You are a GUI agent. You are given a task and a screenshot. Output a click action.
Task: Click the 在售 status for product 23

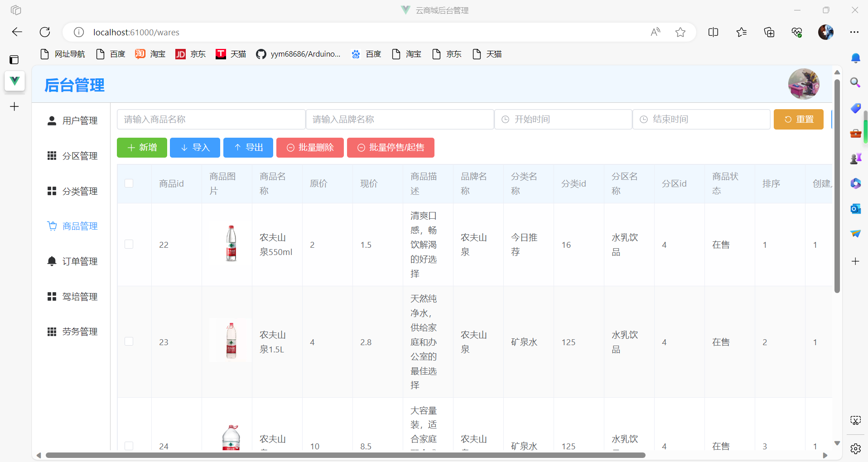(721, 342)
